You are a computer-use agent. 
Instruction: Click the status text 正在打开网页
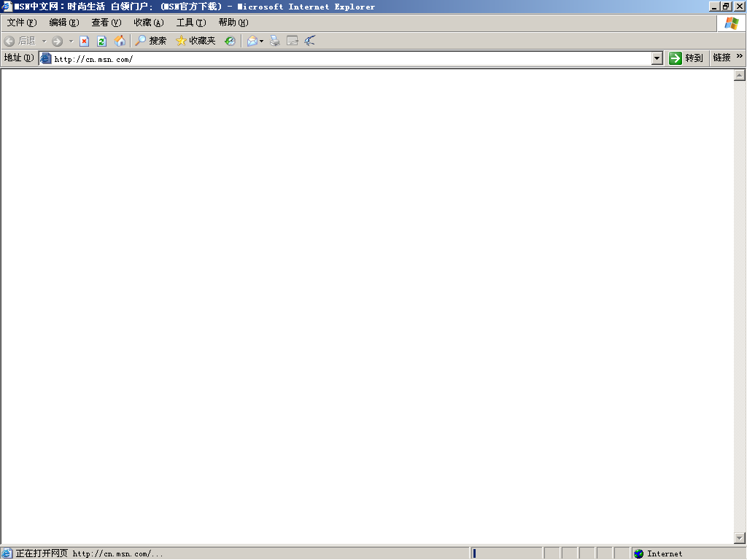[42, 553]
